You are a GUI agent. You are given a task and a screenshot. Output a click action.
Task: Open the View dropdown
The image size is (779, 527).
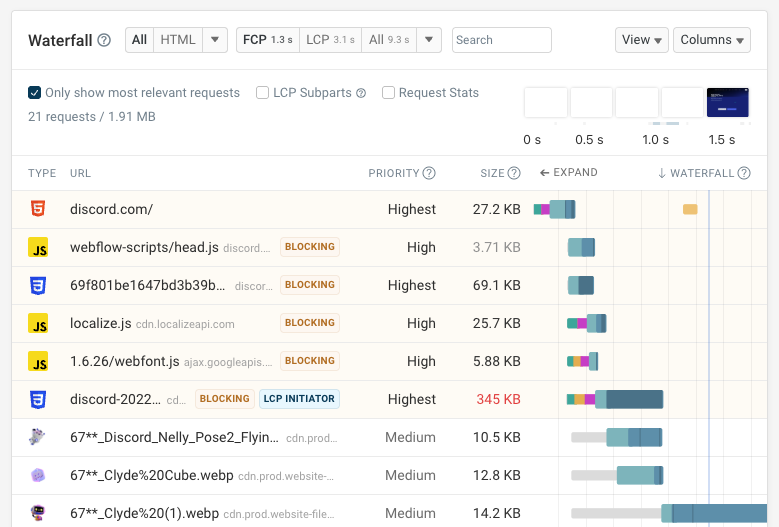coord(642,40)
